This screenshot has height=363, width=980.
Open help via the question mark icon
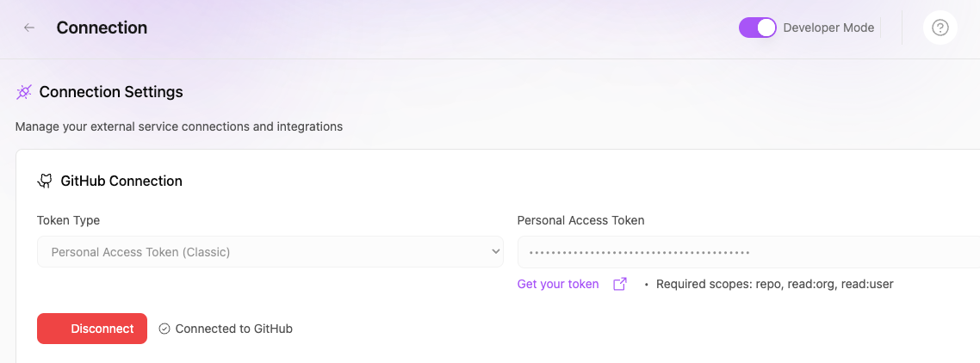[940, 28]
